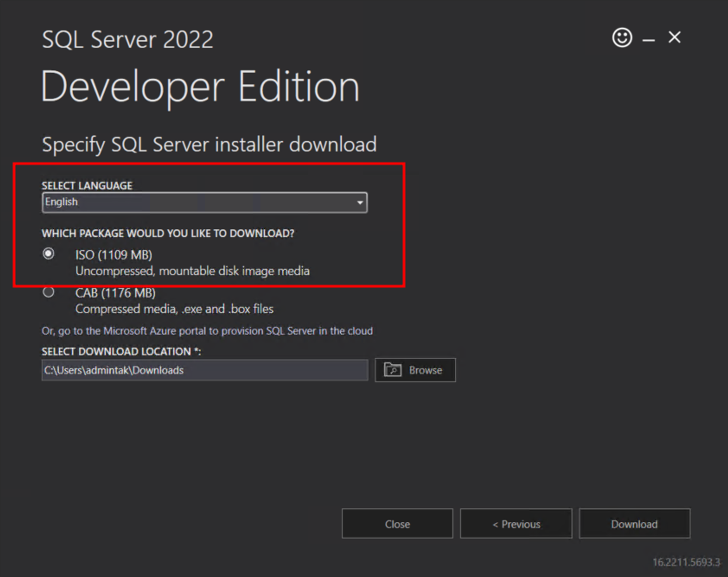This screenshot has height=577, width=728.
Task: Click the "SQL Server 2022" title text
Action: click(127, 39)
